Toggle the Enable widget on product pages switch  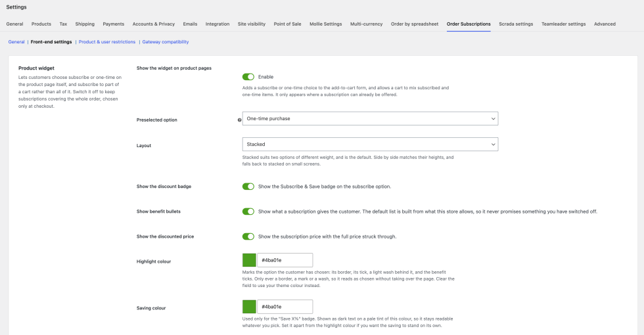tap(248, 77)
